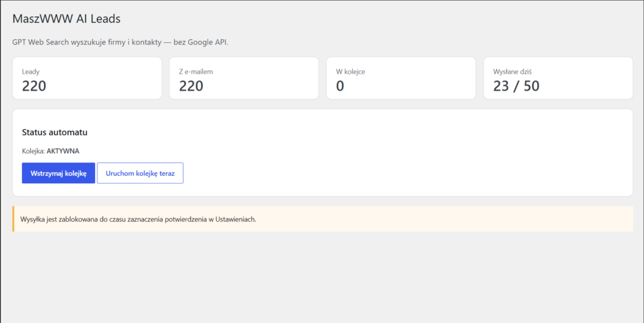
Task: Click the Wysłane dziś card label
Action: (x=512, y=72)
